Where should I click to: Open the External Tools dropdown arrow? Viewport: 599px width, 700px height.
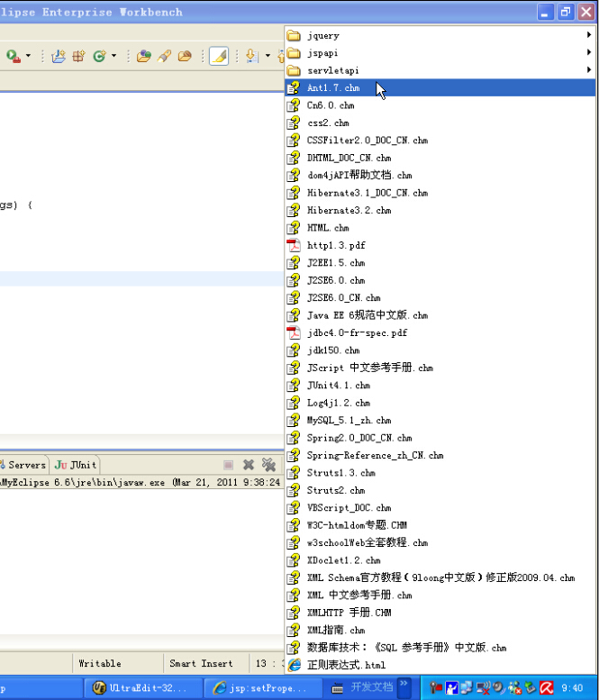coord(28,56)
